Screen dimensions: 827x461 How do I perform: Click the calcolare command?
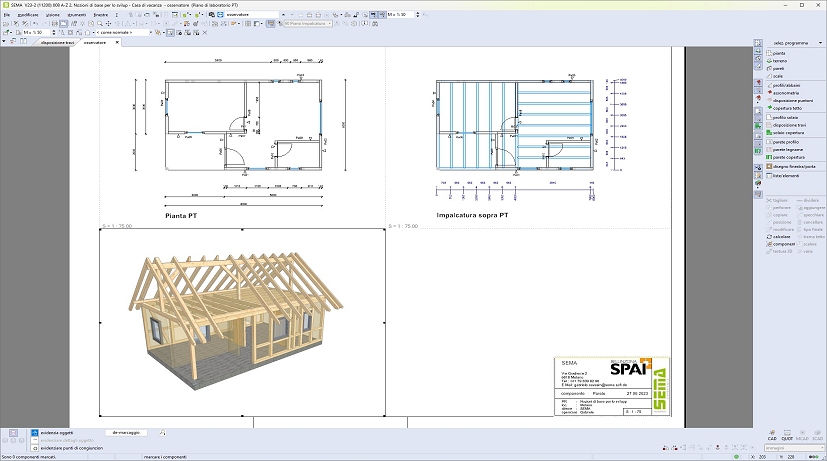(x=778, y=236)
